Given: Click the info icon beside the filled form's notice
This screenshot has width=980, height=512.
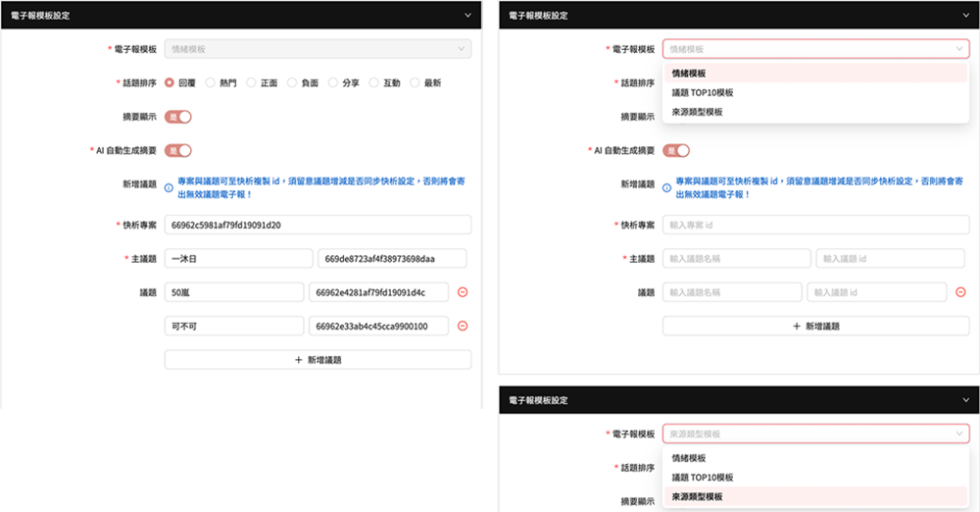Looking at the screenshot, I should tap(170, 183).
